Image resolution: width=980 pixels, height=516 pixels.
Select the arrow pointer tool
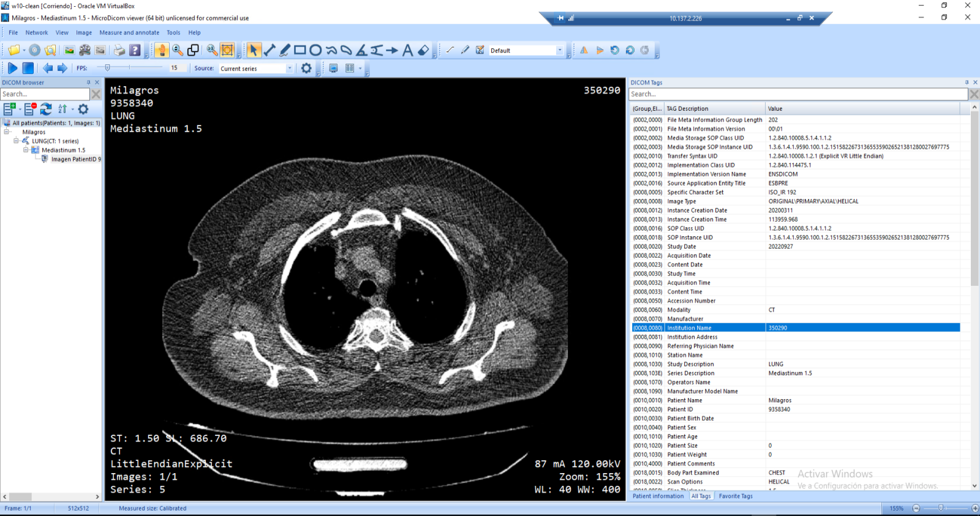point(254,50)
